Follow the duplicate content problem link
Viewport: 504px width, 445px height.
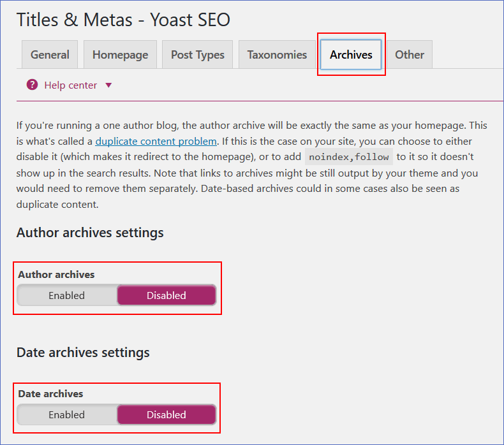(x=156, y=141)
